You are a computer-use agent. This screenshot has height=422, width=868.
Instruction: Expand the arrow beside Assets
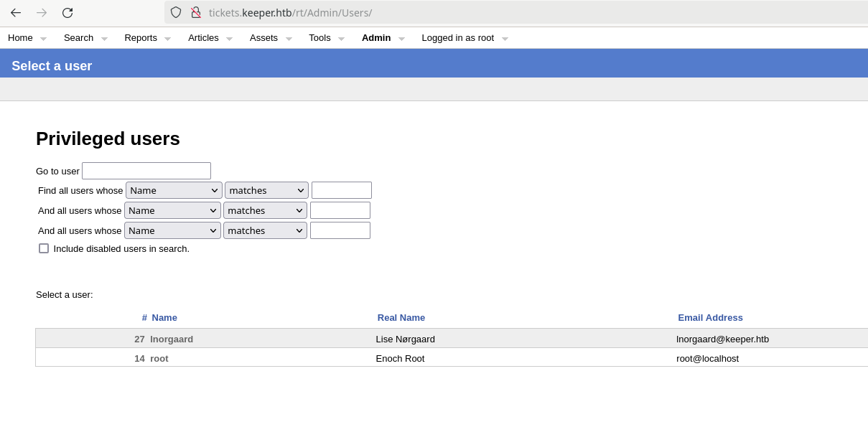pyautogui.click(x=289, y=39)
